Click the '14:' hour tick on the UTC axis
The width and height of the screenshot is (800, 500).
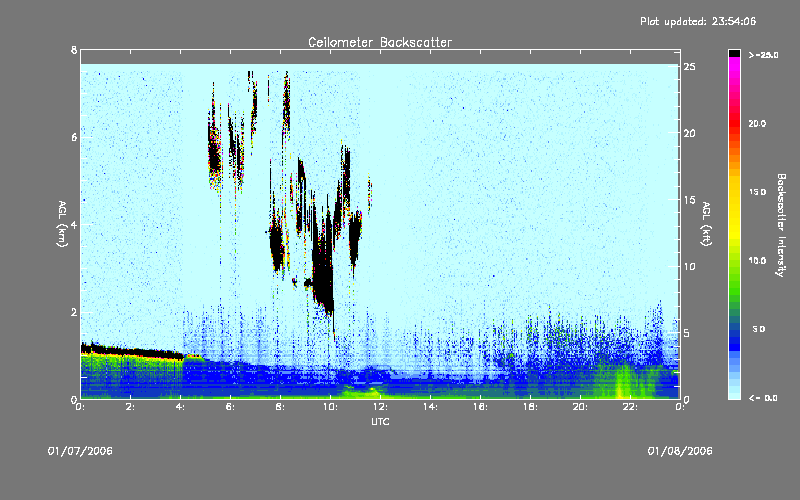click(430, 407)
